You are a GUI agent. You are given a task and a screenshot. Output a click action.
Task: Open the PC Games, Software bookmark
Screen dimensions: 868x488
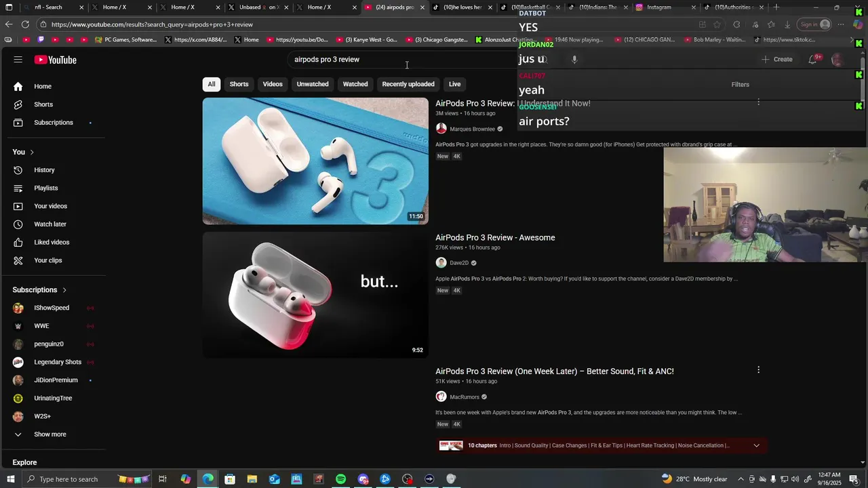(x=126, y=40)
